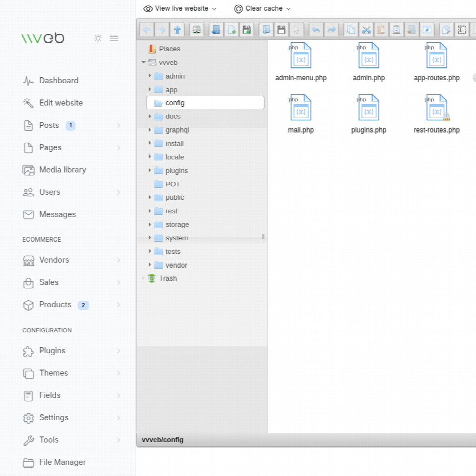Click the Cut scissors icon

[366, 30]
